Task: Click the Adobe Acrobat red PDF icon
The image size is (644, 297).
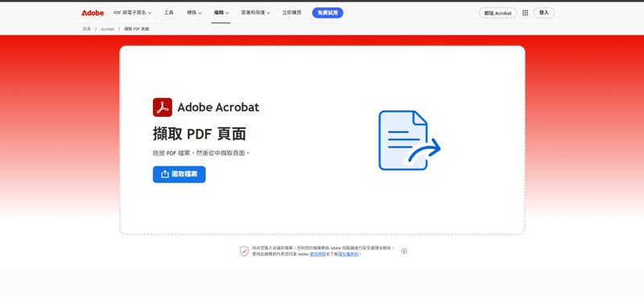Action: 163,107
